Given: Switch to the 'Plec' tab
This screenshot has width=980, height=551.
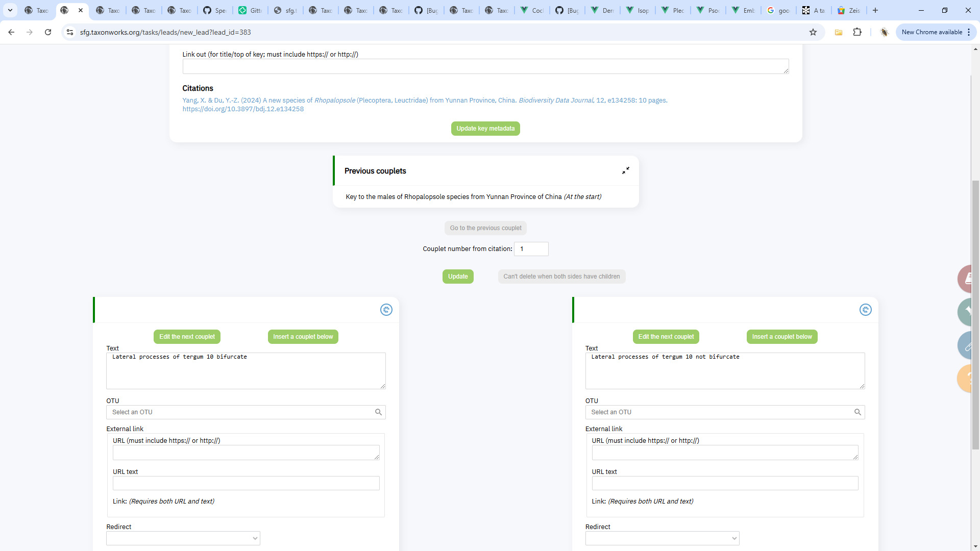Looking at the screenshot, I should pos(673,10).
